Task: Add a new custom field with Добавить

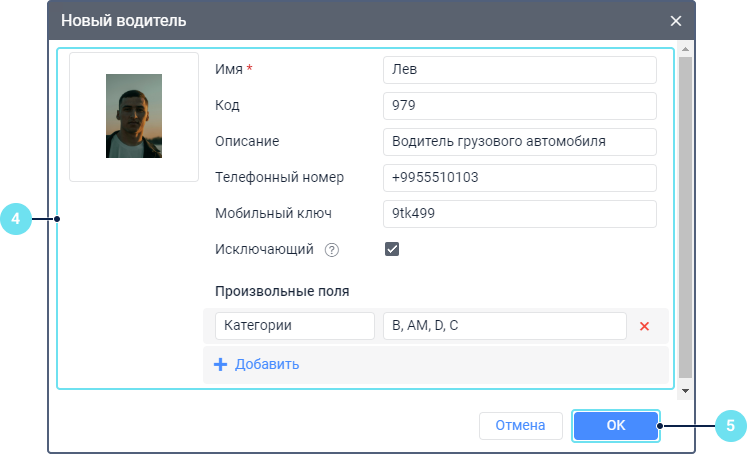Action: coord(257,365)
